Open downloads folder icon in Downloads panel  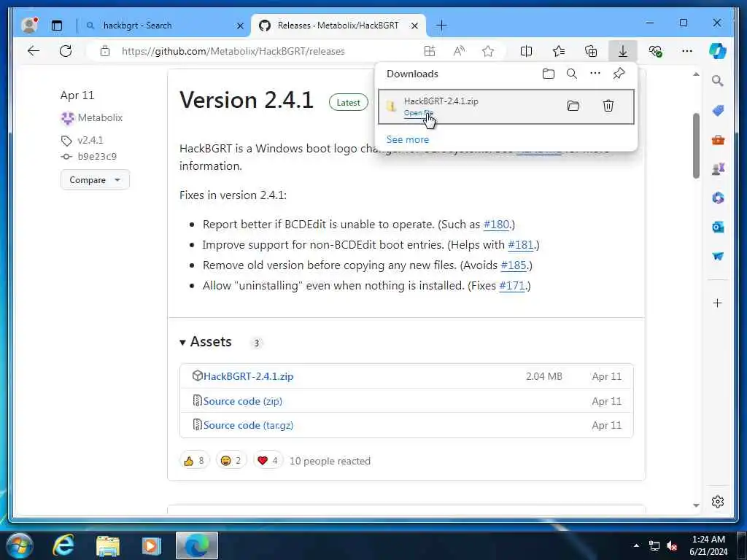[x=549, y=74]
